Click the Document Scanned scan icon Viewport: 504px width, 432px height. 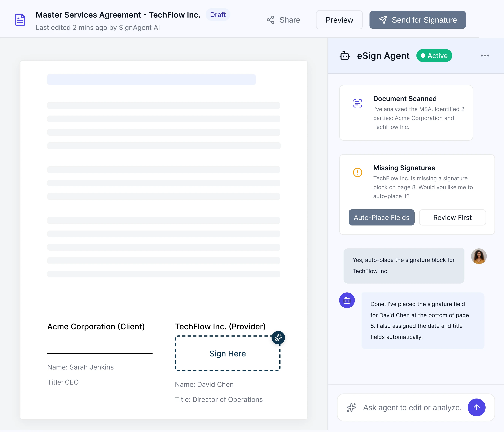(x=357, y=103)
